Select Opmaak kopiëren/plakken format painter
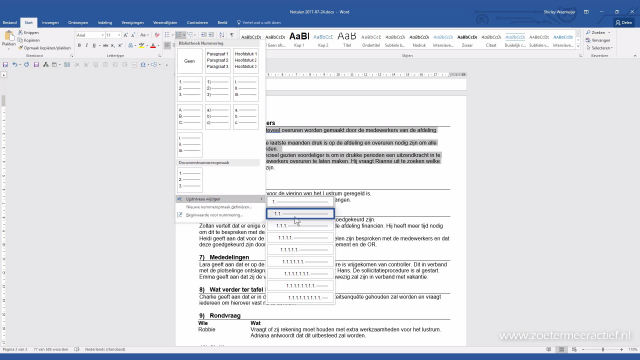The image size is (640, 360). [44, 48]
